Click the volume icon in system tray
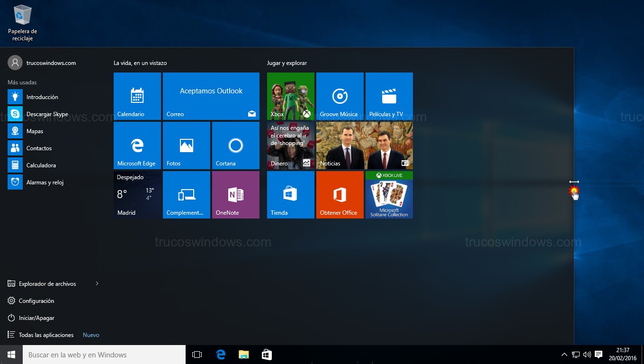The height and width of the screenshot is (364, 644). pyautogui.click(x=587, y=355)
